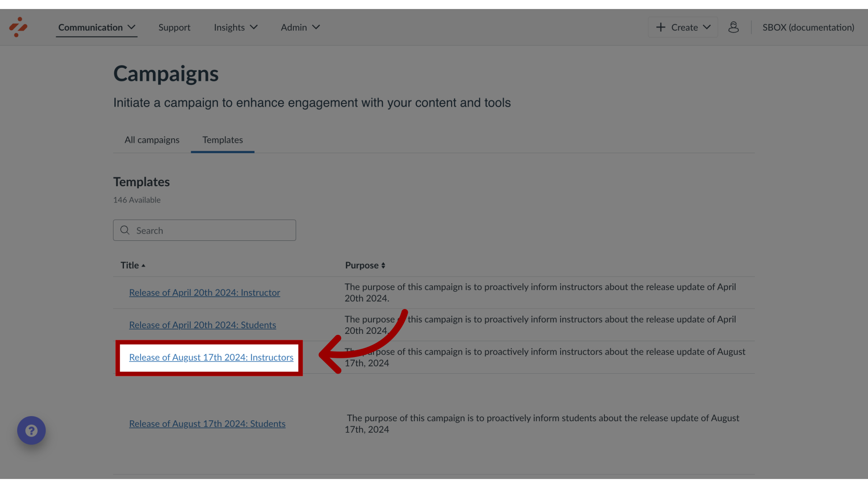
Task: Open the Support page
Action: tap(174, 27)
